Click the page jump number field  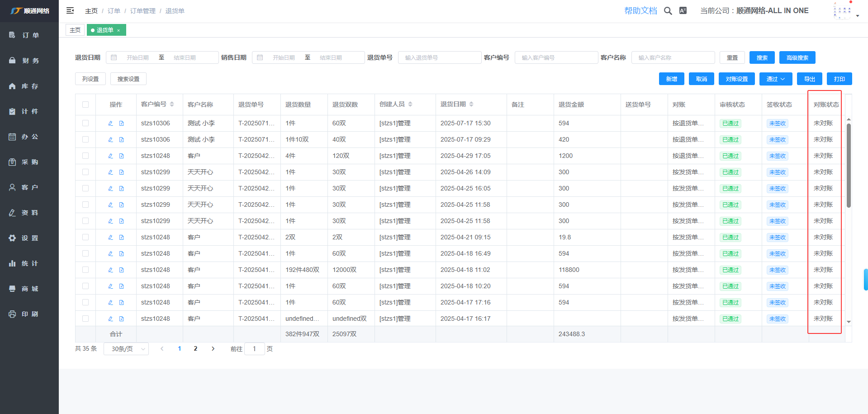(x=254, y=349)
